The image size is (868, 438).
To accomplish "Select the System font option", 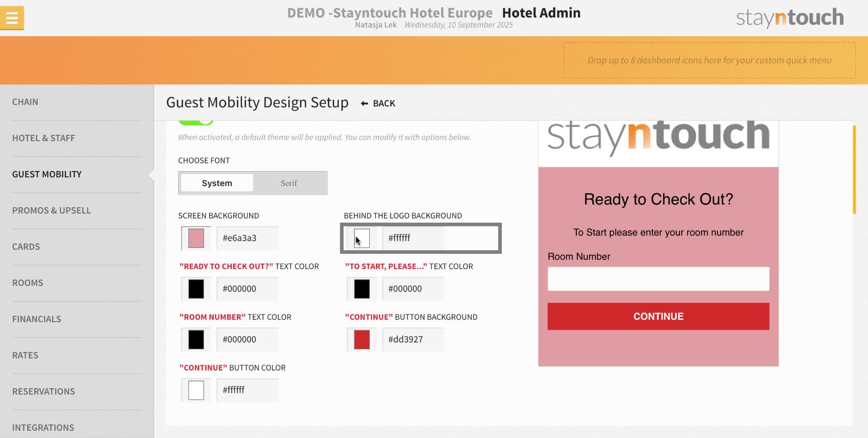I will point(217,183).
